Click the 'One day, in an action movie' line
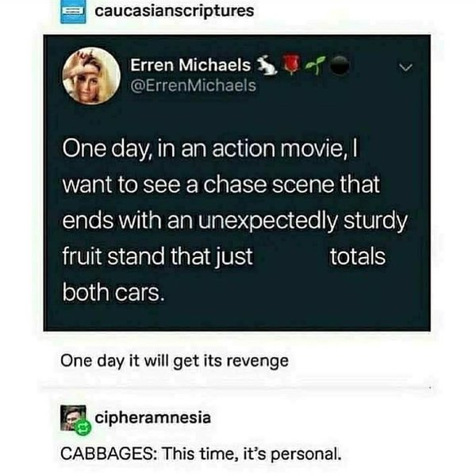Viewport: 476px width, 476px height. tap(210, 149)
